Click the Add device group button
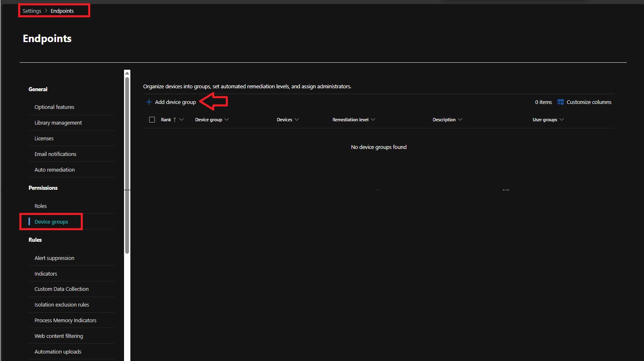 click(x=171, y=102)
